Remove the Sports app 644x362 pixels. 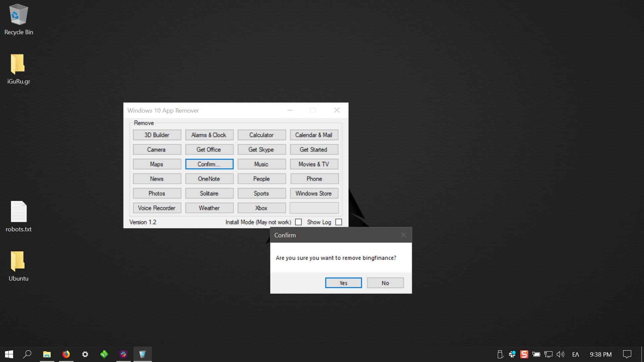261,193
